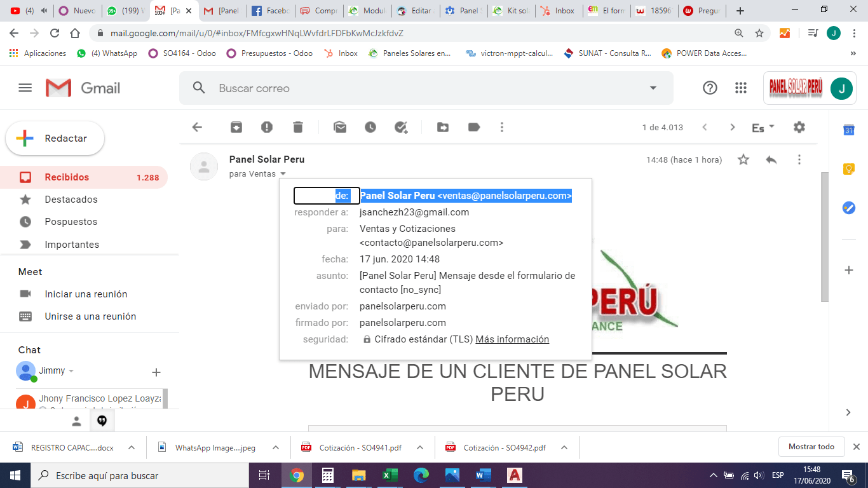Open Pospuestos snoozed folder

coord(84,222)
